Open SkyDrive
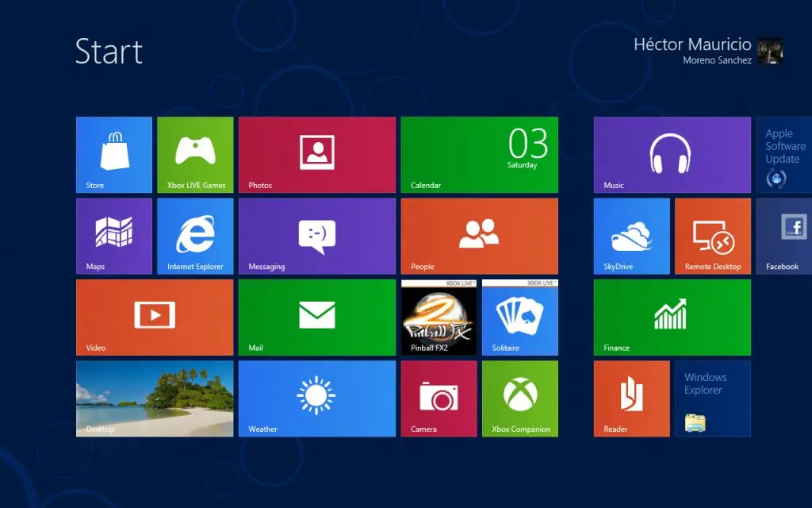Viewport: 812px width, 508px height. [631, 235]
